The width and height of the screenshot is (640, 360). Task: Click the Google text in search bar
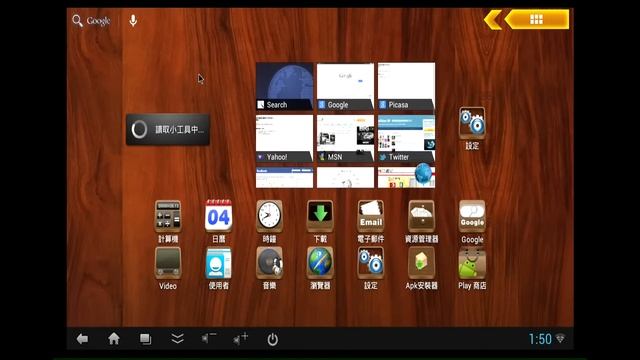coord(98,21)
